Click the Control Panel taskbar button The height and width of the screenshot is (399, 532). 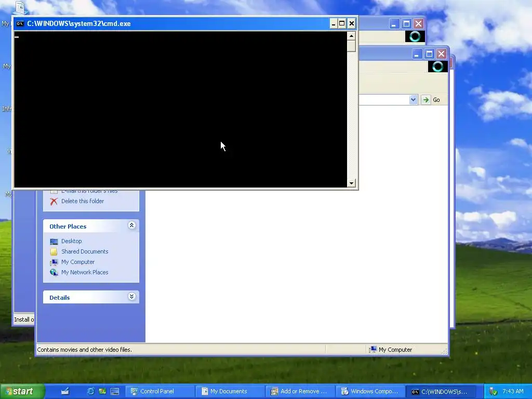160,391
